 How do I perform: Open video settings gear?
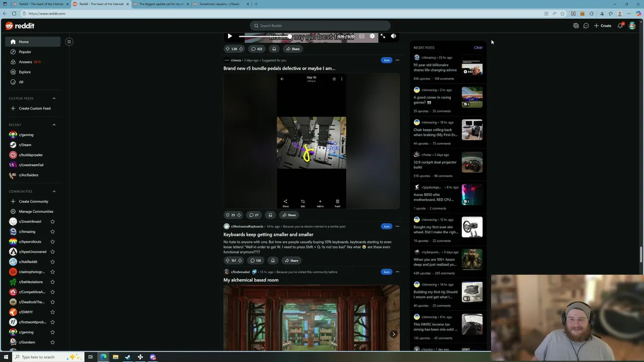click(372, 36)
